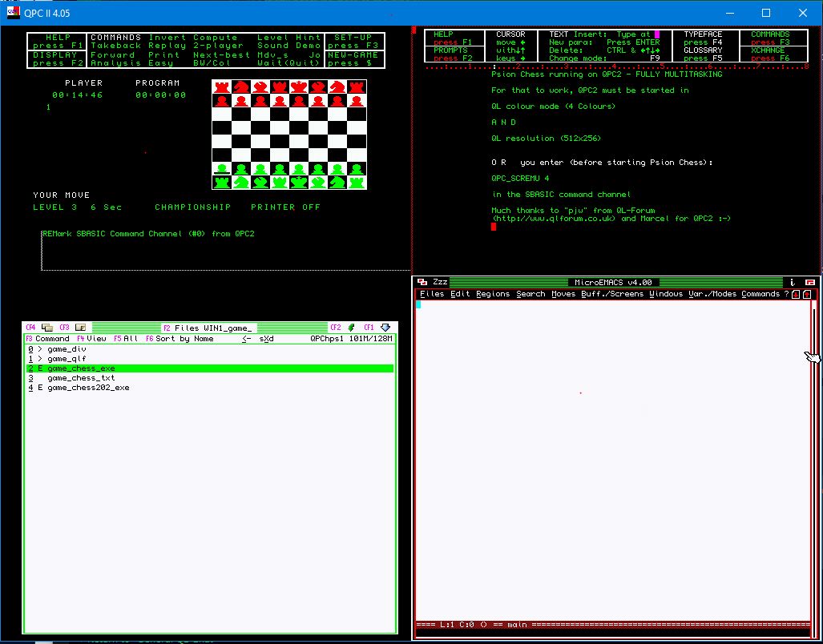
Task: Click the MicroEMACS 'L:1 C:0 main' status line
Action: point(613,625)
